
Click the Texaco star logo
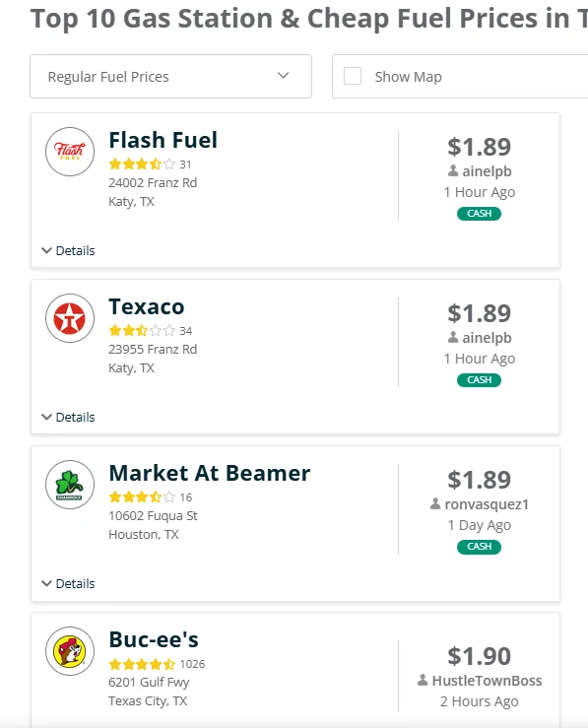click(70, 318)
